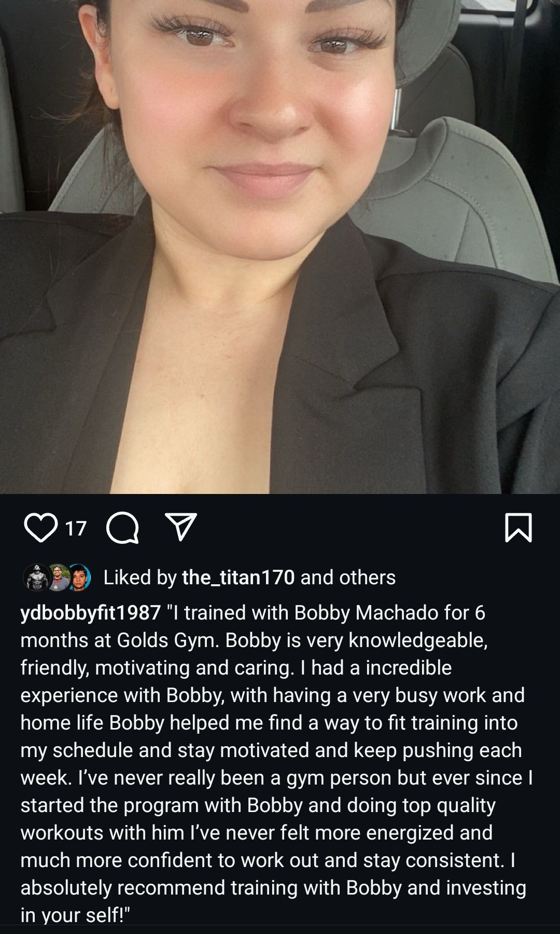The width and height of the screenshot is (560, 934).
Task: Share the post using the paper plane icon
Action: point(180,527)
